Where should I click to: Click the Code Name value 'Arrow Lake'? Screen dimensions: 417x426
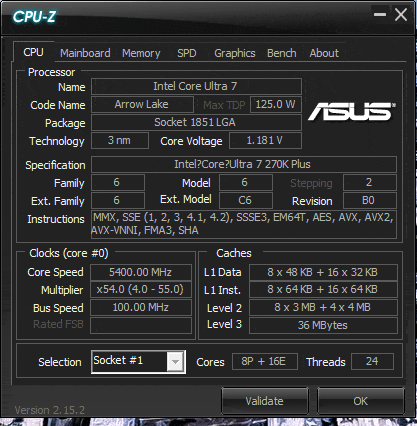pos(142,104)
